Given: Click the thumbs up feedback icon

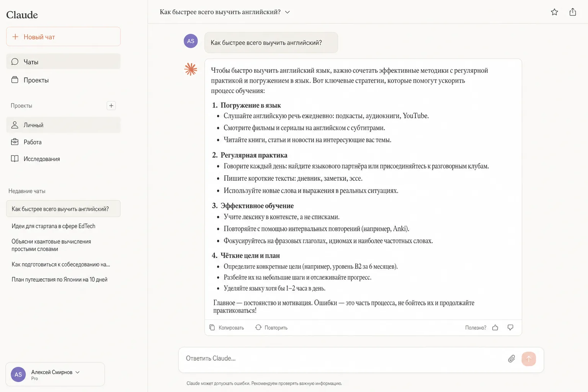Looking at the screenshot, I should (x=495, y=328).
